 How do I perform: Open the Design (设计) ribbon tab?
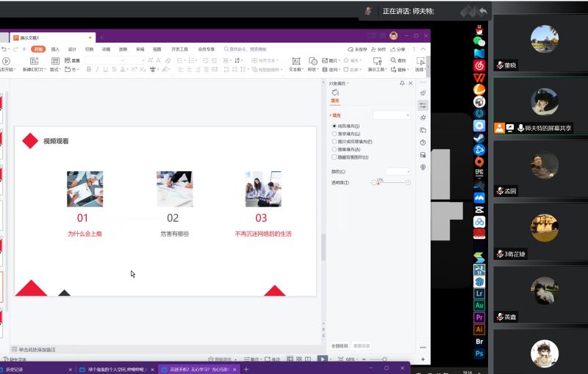click(72, 49)
